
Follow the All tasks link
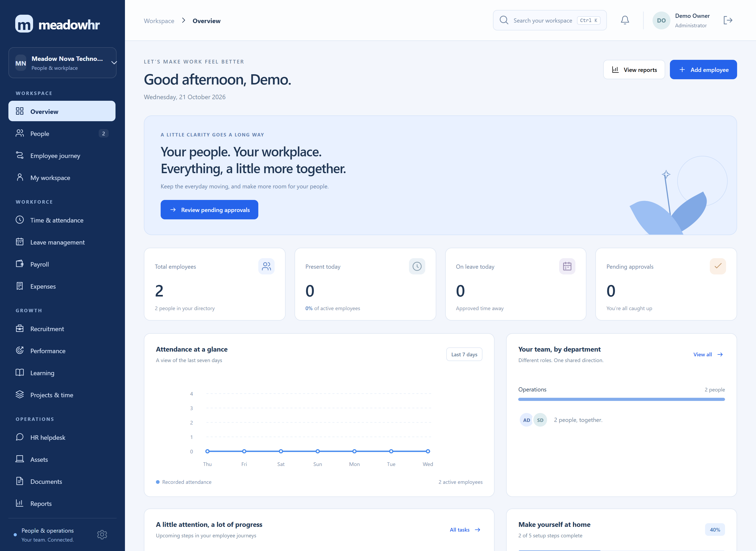coord(465,530)
